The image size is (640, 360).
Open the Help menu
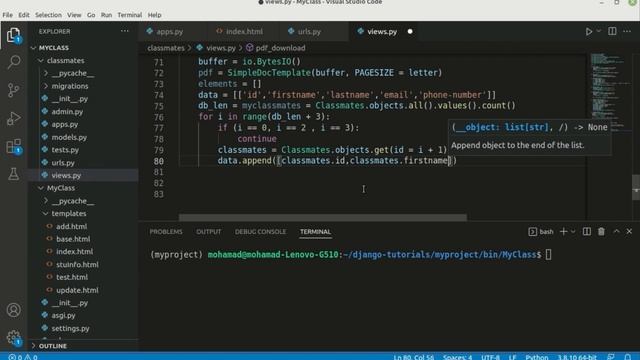(x=154, y=15)
